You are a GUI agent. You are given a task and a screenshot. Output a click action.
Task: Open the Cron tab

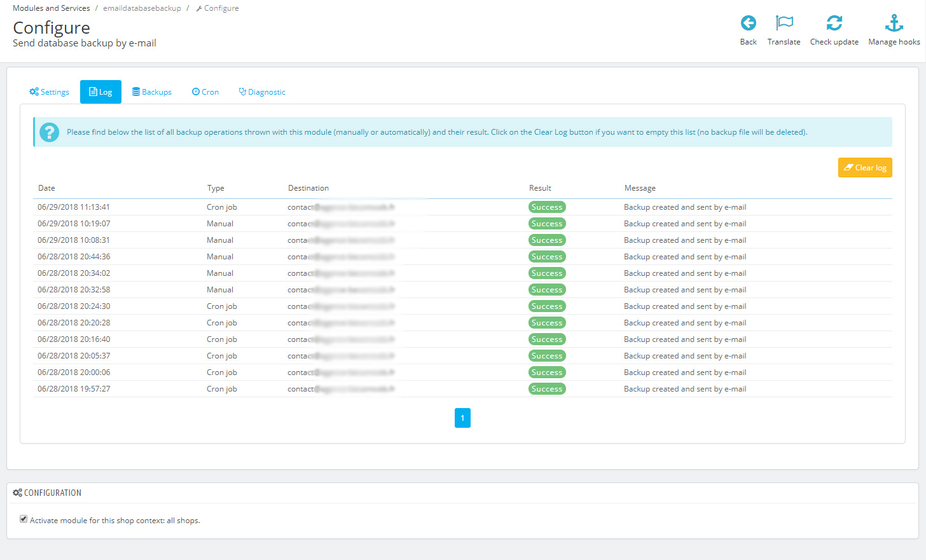pyautogui.click(x=205, y=92)
